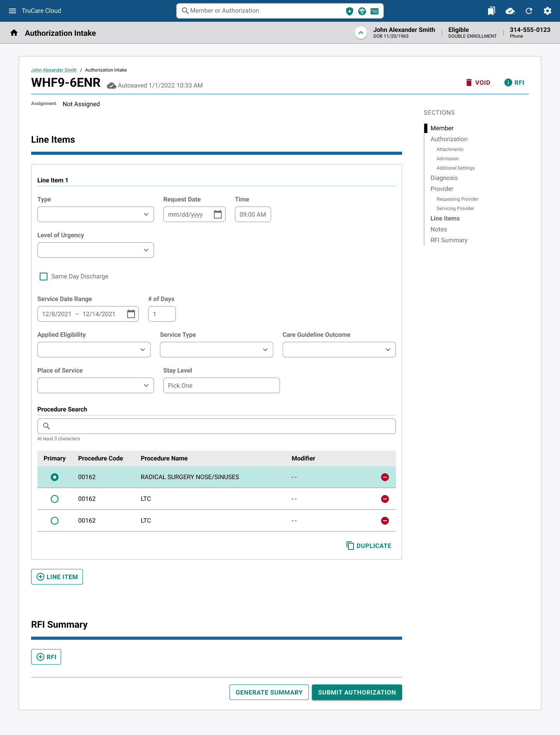Jump to Attachments subsection
The width and height of the screenshot is (560, 735).
tap(450, 149)
